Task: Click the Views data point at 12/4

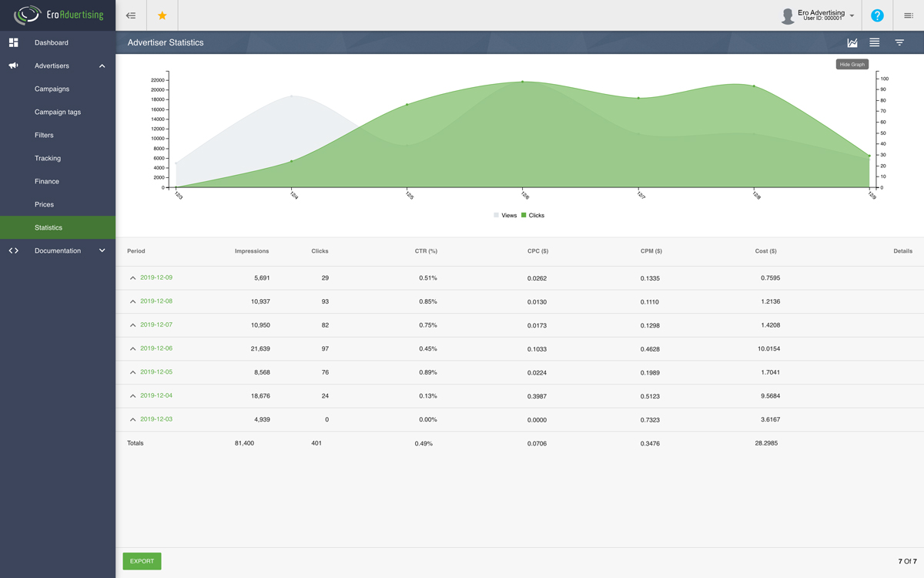Action: tap(291, 96)
